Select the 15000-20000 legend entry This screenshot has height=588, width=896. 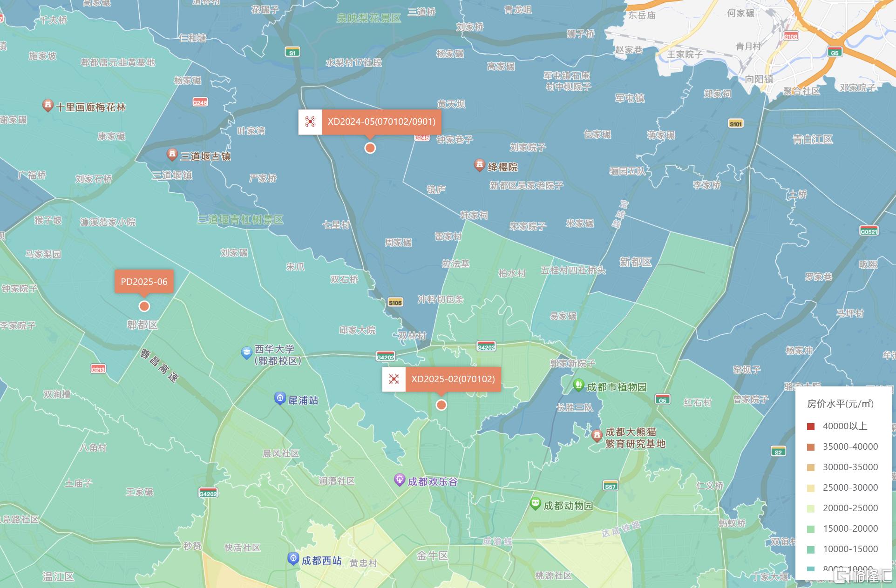(842, 528)
